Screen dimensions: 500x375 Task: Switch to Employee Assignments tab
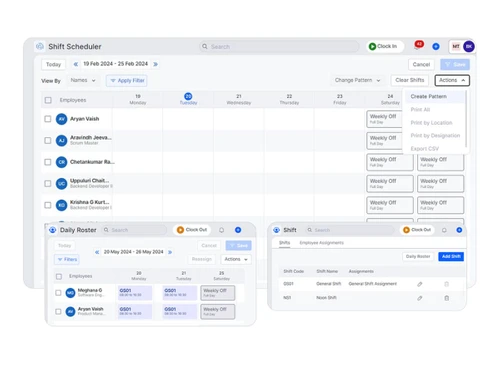pos(321,243)
